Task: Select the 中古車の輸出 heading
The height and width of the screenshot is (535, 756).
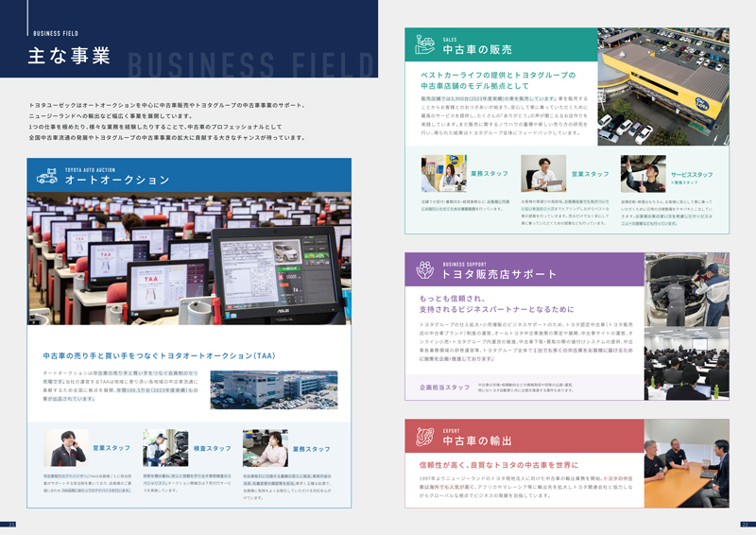Action: (x=477, y=440)
